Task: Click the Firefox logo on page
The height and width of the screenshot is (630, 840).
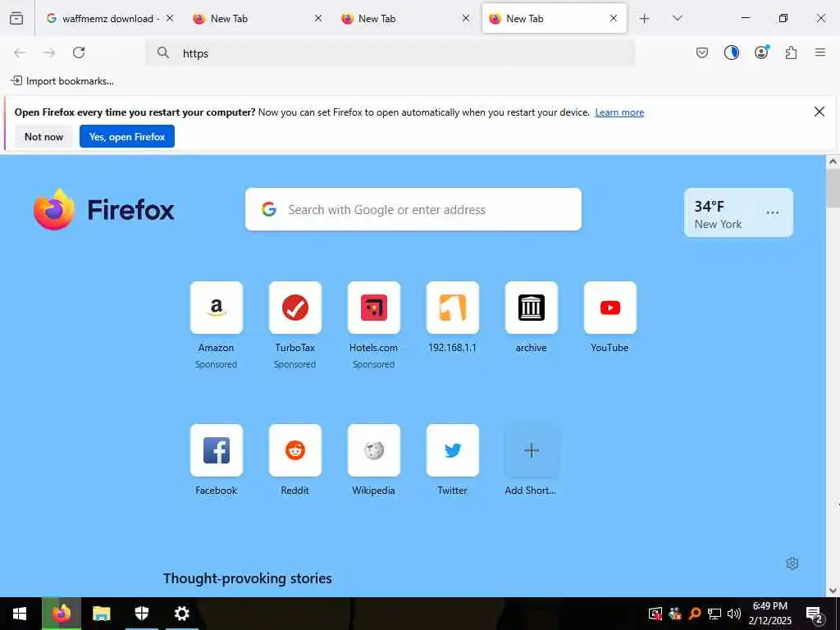Action: click(x=104, y=209)
